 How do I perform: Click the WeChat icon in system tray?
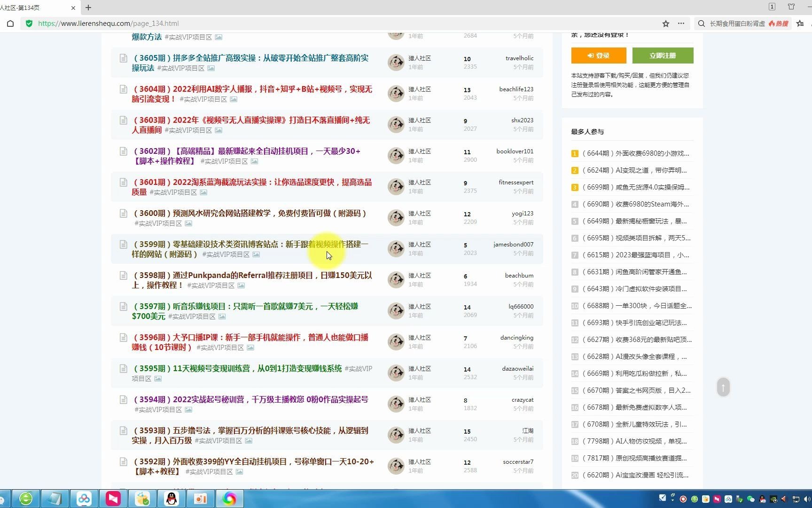(750, 499)
